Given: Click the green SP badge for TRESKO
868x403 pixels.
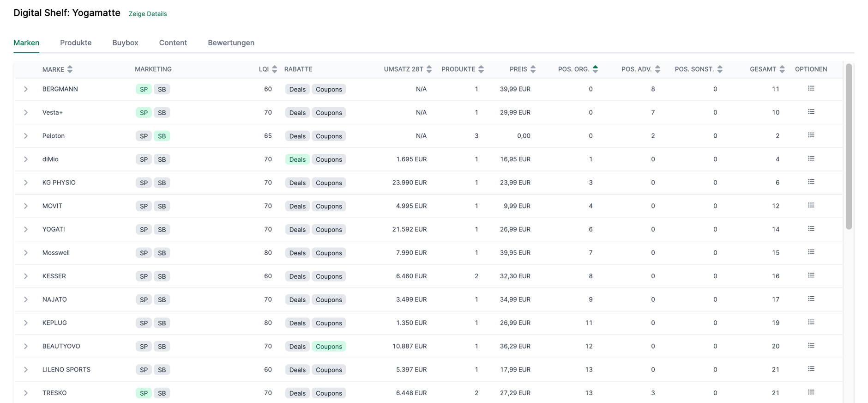Looking at the screenshot, I should click(x=144, y=393).
